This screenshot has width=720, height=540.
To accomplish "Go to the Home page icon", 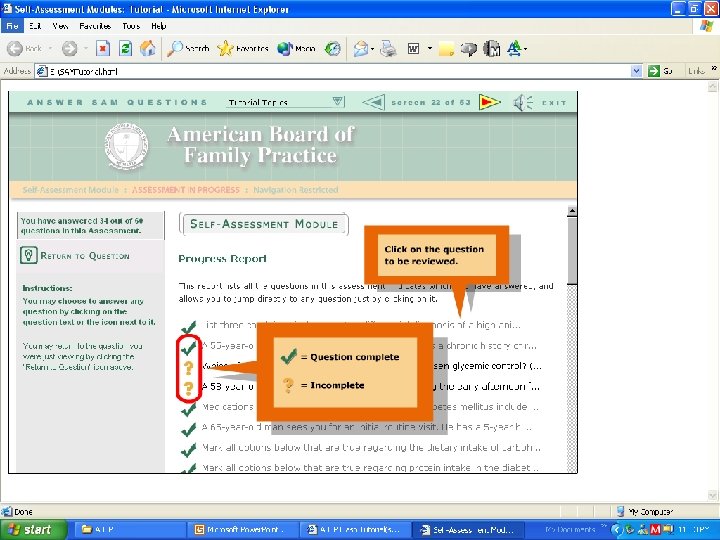I will point(148,48).
